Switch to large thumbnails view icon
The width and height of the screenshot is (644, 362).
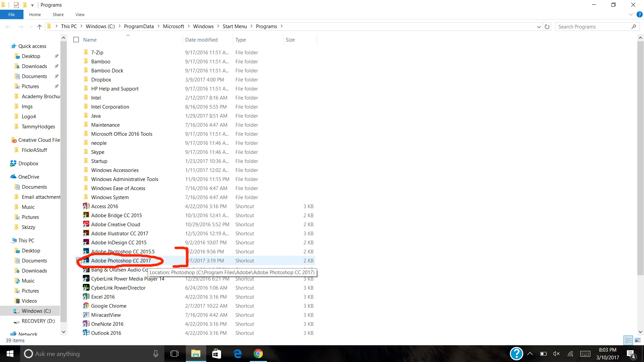(x=638, y=340)
